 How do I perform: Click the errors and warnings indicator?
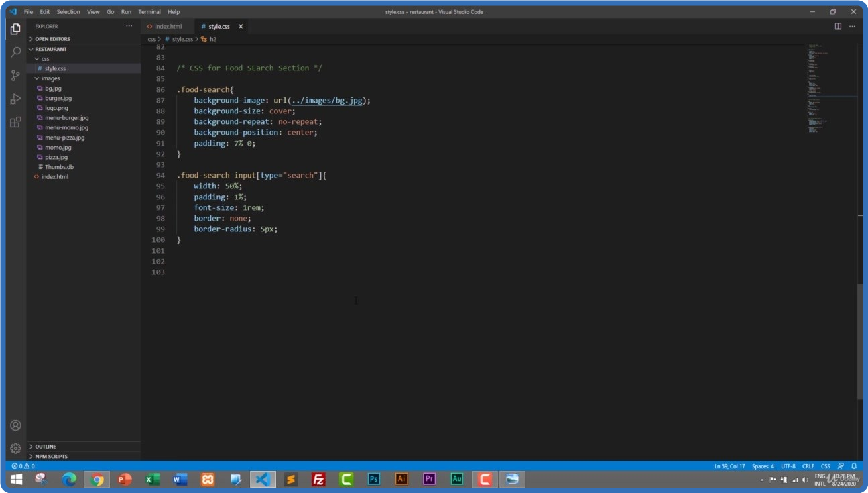(23, 466)
